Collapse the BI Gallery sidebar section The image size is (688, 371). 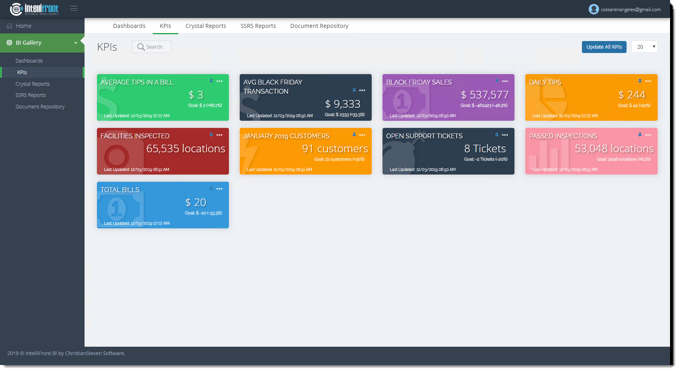(75, 43)
